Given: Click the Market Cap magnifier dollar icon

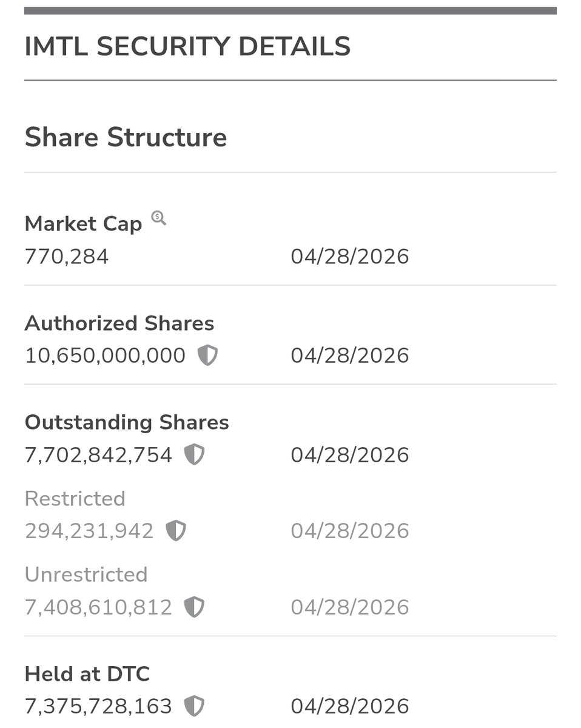Looking at the screenshot, I should (159, 218).
